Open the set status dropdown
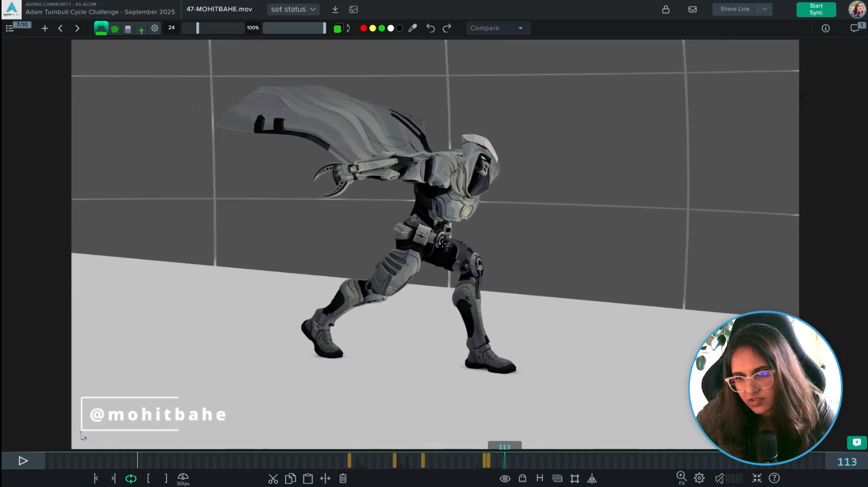Viewport: 868px width, 487px height. pyautogui.click(x=293, y=10)
